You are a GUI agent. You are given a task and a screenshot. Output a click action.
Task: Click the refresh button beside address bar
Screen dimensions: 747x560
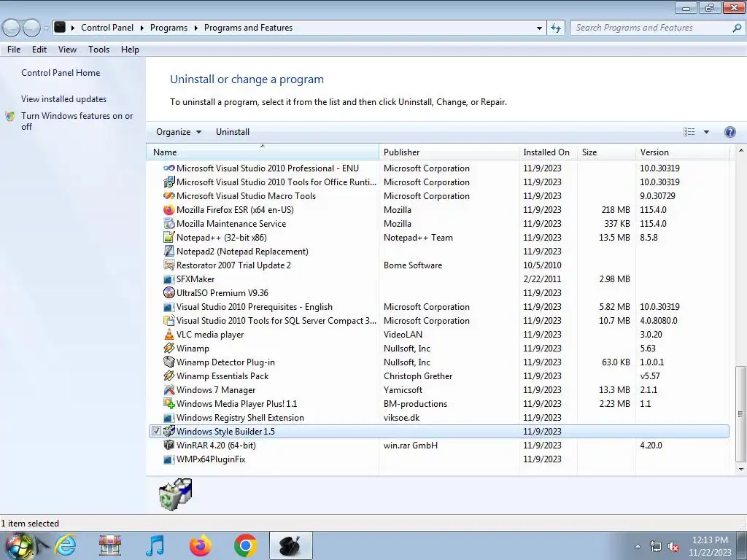[x=555, y=28]
